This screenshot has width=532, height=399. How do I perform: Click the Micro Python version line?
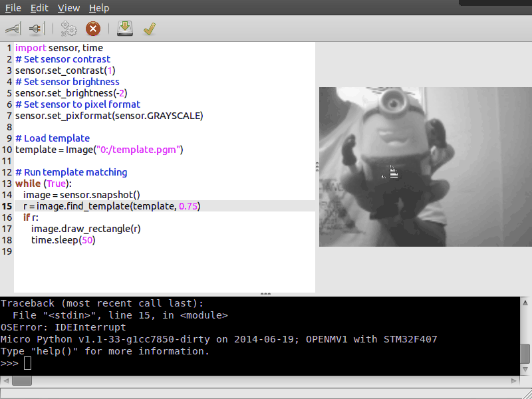(219, 339)
